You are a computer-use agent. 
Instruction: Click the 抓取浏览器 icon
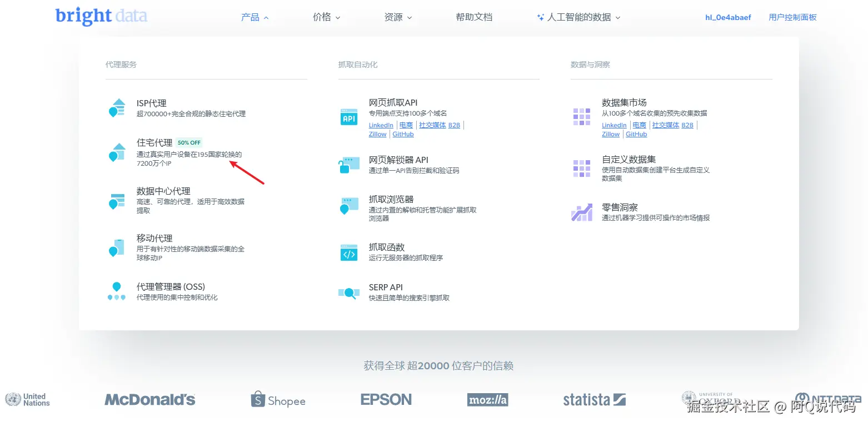349,206
